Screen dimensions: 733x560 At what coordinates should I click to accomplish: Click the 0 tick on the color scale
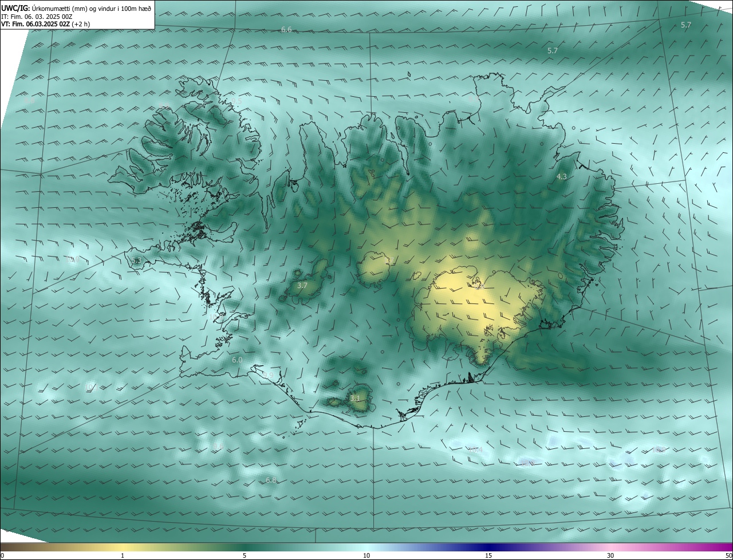pos(2,555)
